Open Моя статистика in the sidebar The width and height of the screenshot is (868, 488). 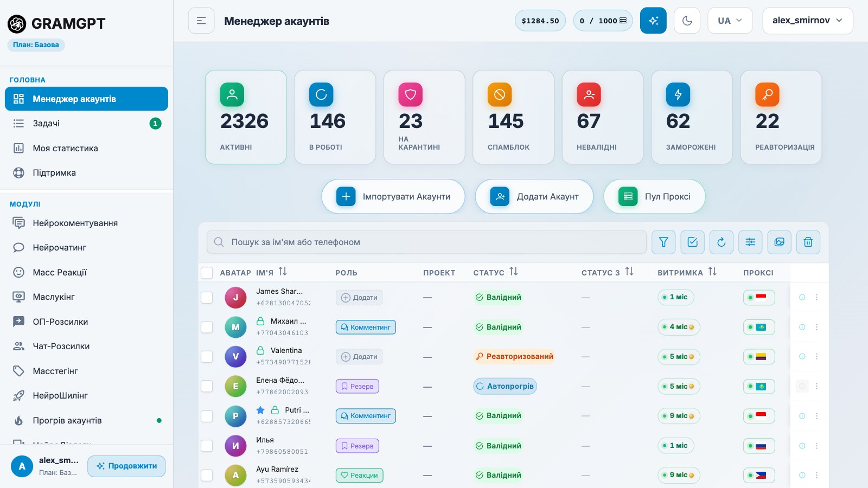pos(86,148)
